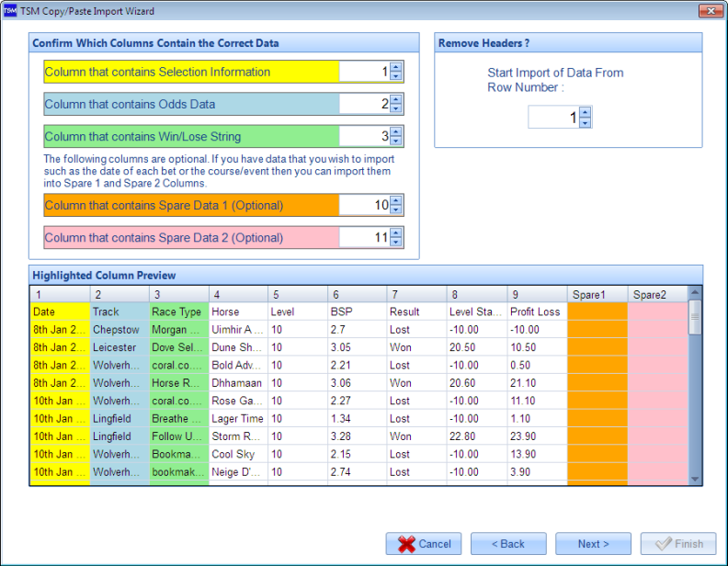
Task: Select the Spare1 column header
Action: [597, 295]
